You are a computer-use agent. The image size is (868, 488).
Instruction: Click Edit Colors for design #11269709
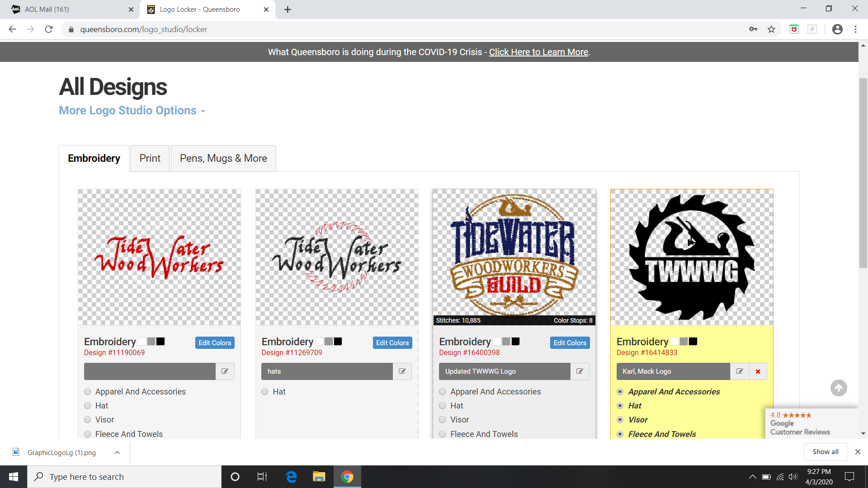[x=392, y=343]
